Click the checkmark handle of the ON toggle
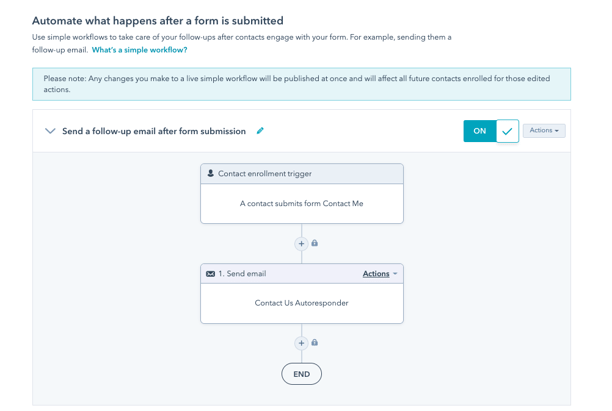The width and height of the screenshot is (612, 411). [x=507, y=131]
